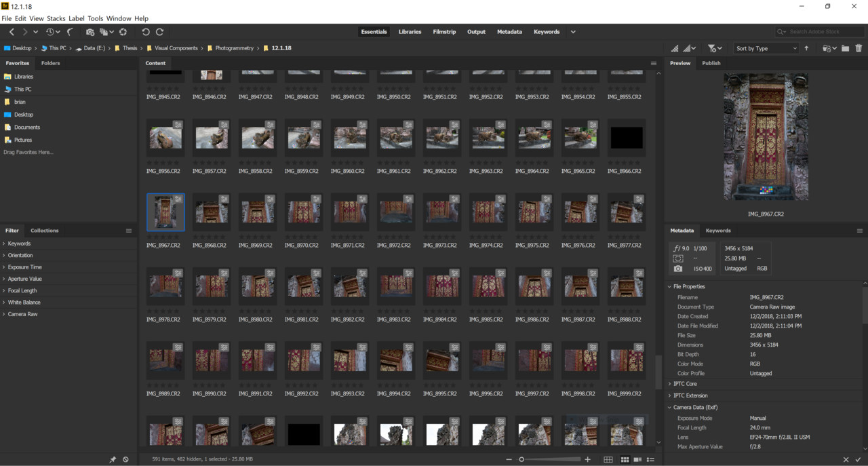Click Photogrammetry in the breadcrumb path
The height and width of the screenshot is (466, 868).
pos(235,48)
